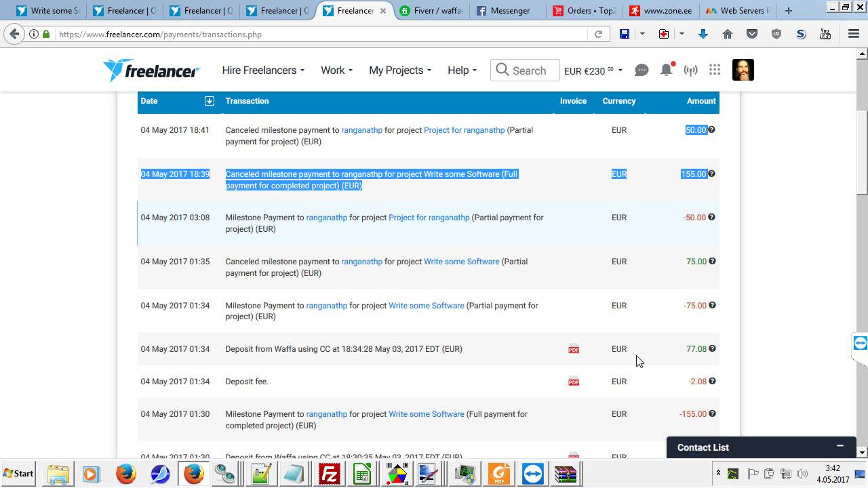Open the blue downloads arrow
The image size is (868, 488).
pyautogui.click(x=703, y=35)
